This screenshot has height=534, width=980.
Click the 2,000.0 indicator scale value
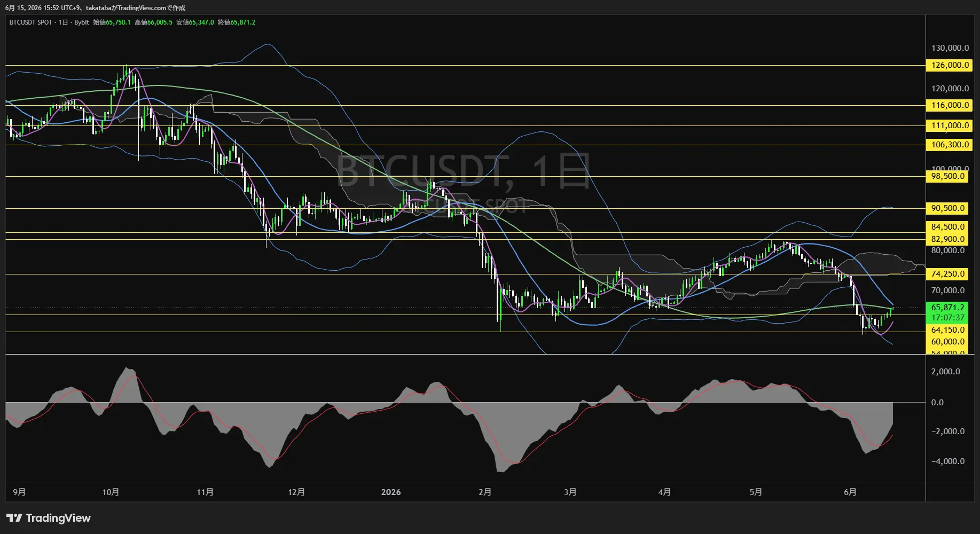tap(946, 372)
